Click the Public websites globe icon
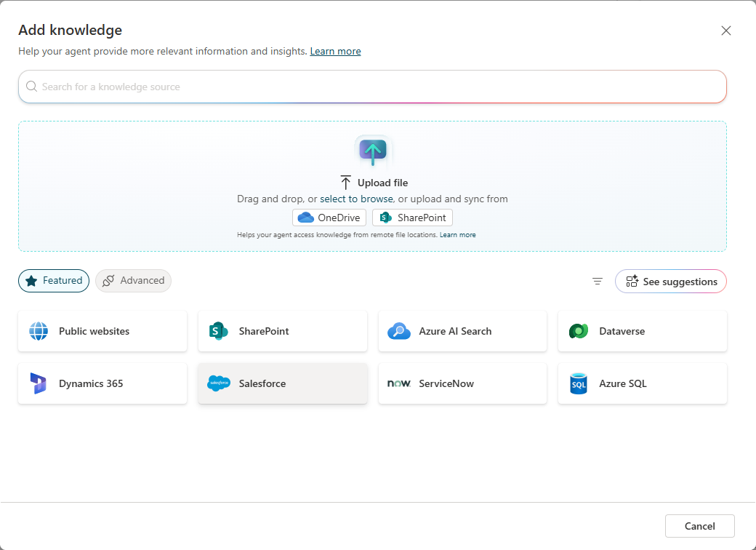The height and width of the screenshot is (550, 756). [39, 331]
